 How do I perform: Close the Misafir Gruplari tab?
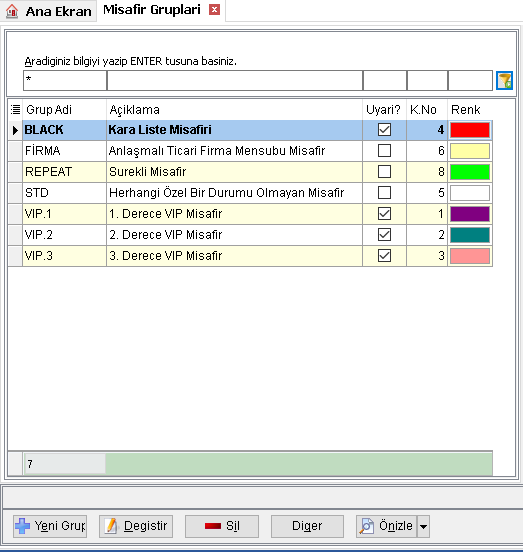pos(214,10)
